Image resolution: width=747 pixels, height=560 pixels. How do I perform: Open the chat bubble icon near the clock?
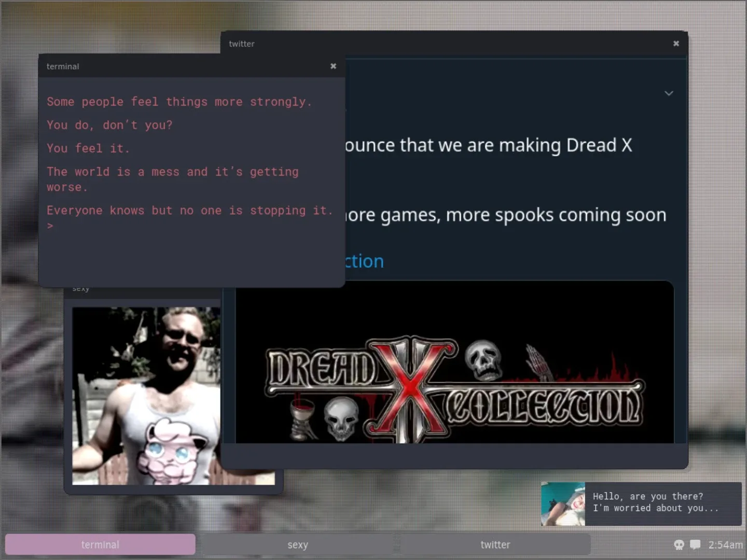coord(695,545)
